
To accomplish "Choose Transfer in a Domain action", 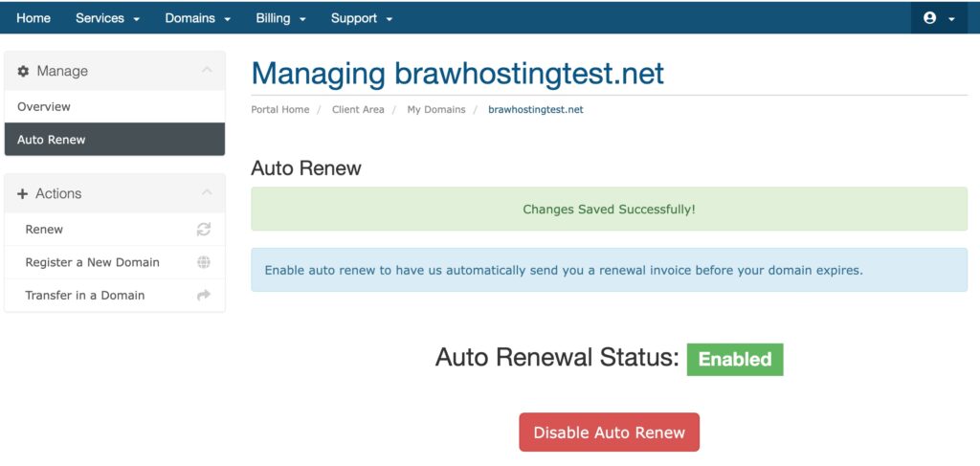I will (x=115, y=296).
